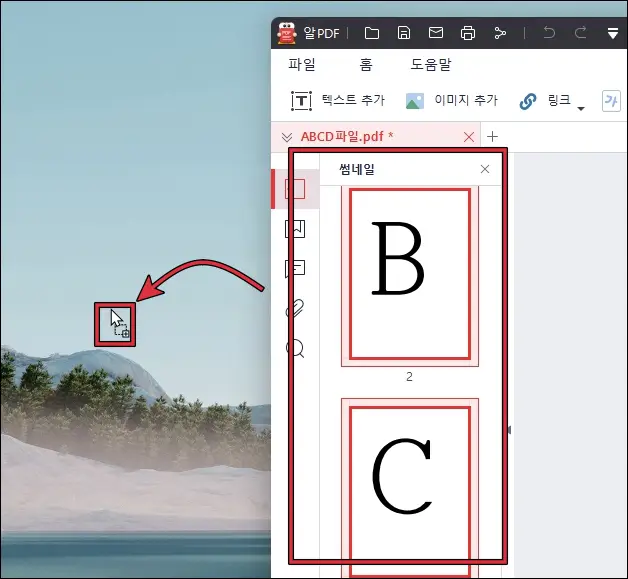Redo the last action
Image resolution: width=628 pixels, height=579 pixels.
(x=580, y=32)
